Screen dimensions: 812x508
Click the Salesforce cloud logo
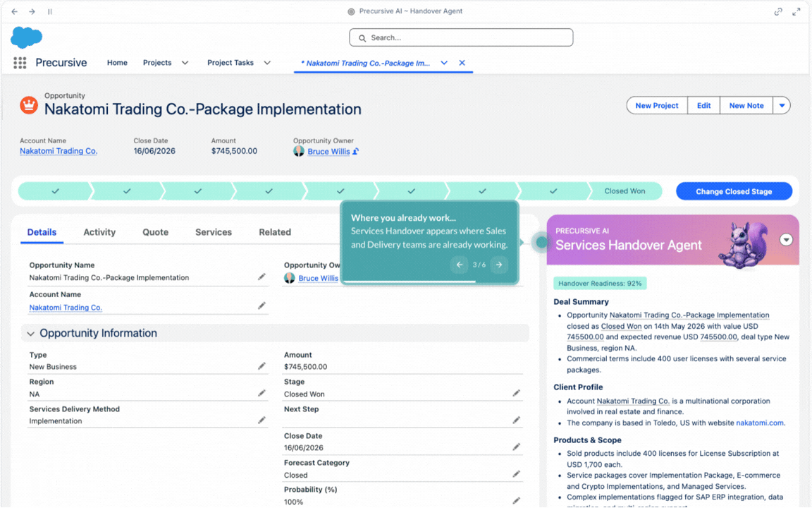pyautogui.click(x=26, y=37)
